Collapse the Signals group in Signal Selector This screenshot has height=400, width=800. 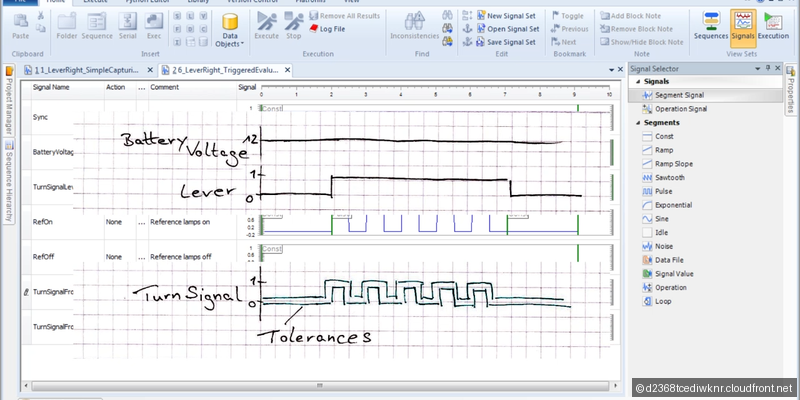pos(638,82)
